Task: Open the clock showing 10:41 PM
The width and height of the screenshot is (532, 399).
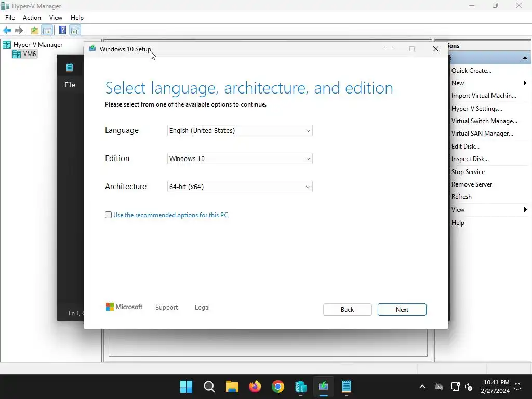Action: coord(495,387)
